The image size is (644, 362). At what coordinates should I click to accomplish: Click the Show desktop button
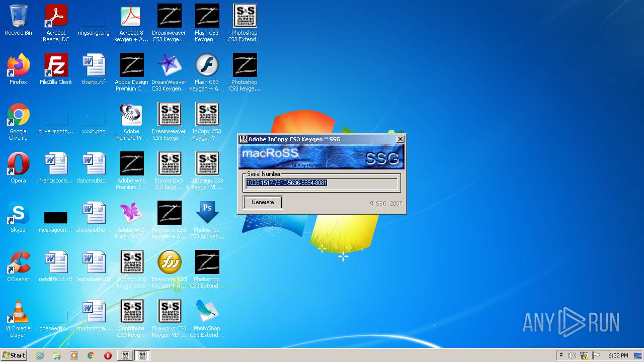638,355
